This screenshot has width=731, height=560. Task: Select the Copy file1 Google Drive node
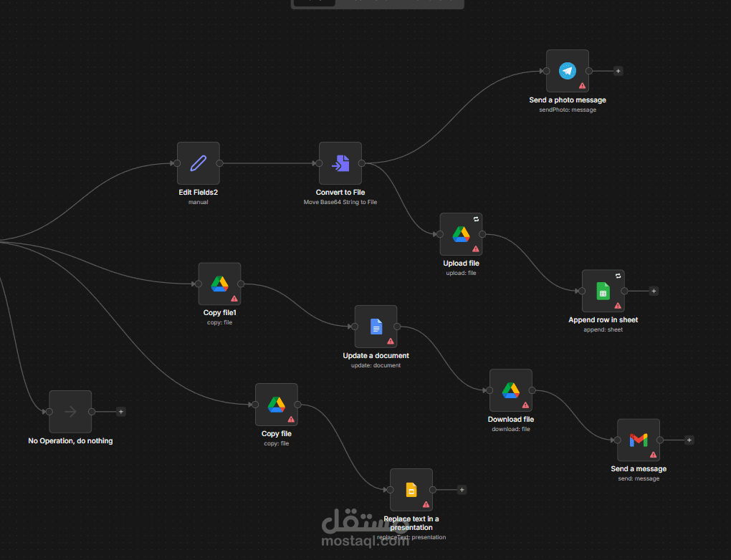click(x=219, y=284)
